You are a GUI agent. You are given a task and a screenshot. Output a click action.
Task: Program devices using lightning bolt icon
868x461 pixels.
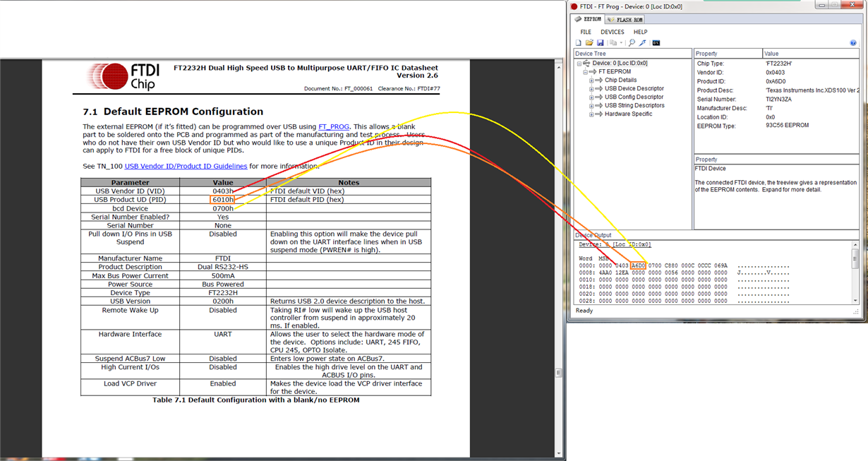(643, 43)
